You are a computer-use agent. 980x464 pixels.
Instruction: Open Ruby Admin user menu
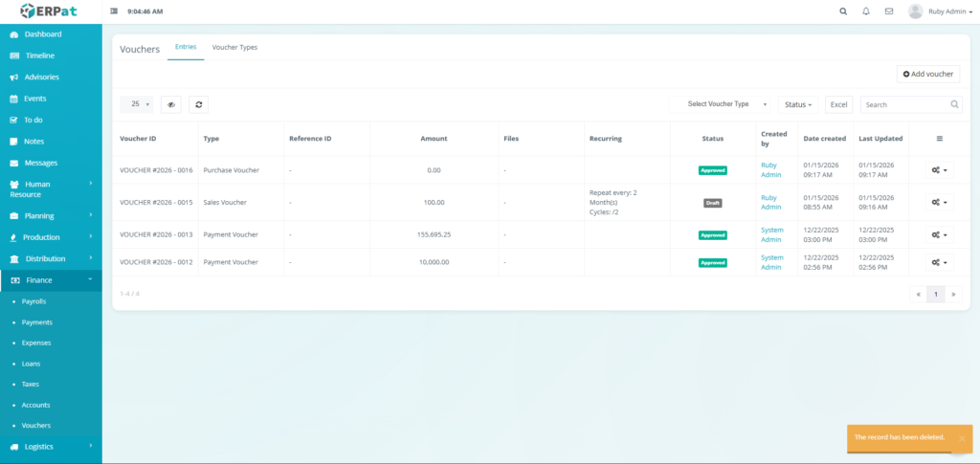pos(950,11)
